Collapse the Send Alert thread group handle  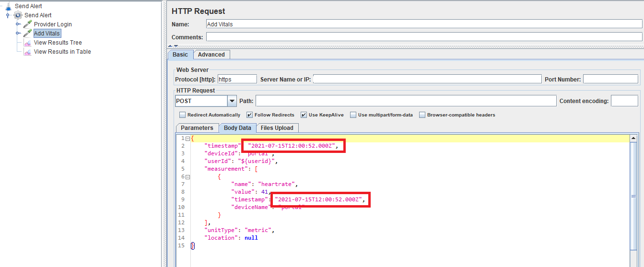8,15
